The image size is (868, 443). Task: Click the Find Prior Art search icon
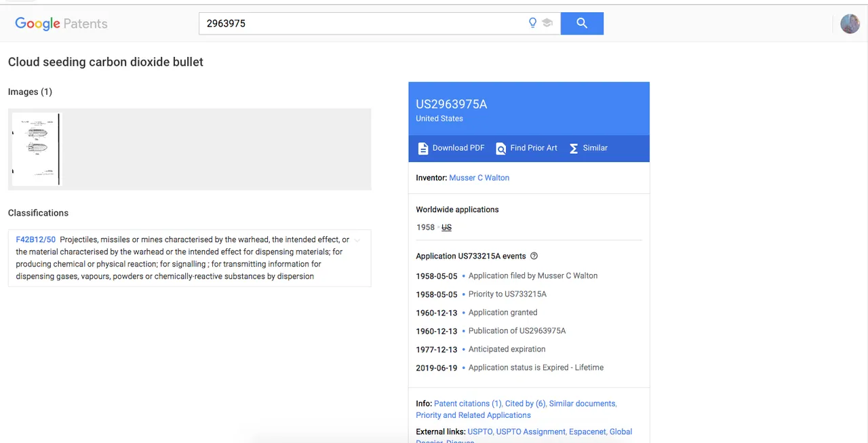tap(501, 148)
